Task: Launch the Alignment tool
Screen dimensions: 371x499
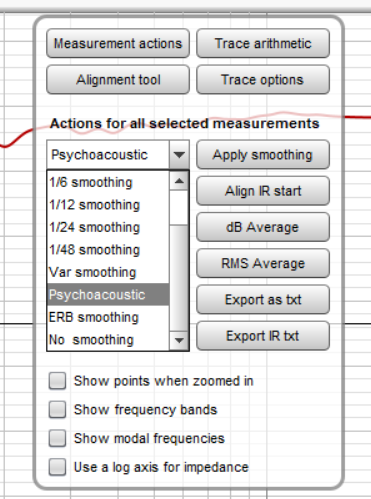Action: click(x=118, y=80)
